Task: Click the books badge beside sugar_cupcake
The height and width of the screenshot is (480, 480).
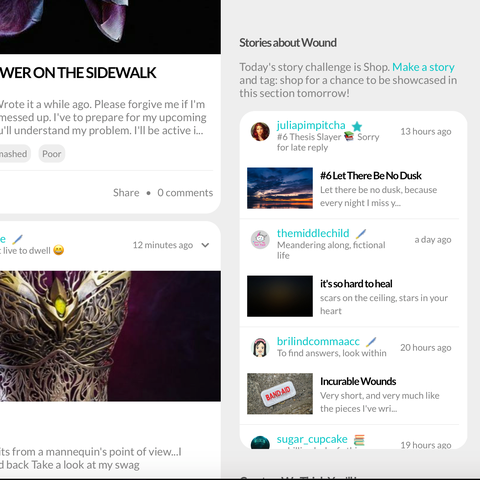Action: tap(359, 440)
